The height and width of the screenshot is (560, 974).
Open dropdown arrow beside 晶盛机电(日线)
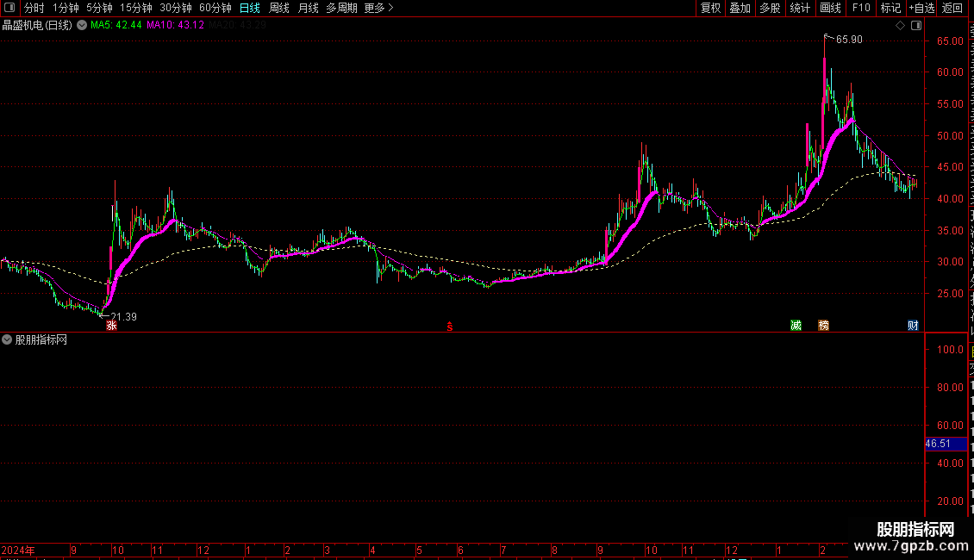point(81,26)
